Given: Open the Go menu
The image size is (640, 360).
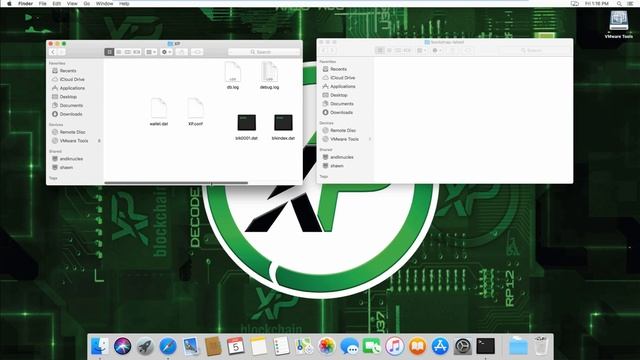Looking at the screenshot, I should [87, 3].
